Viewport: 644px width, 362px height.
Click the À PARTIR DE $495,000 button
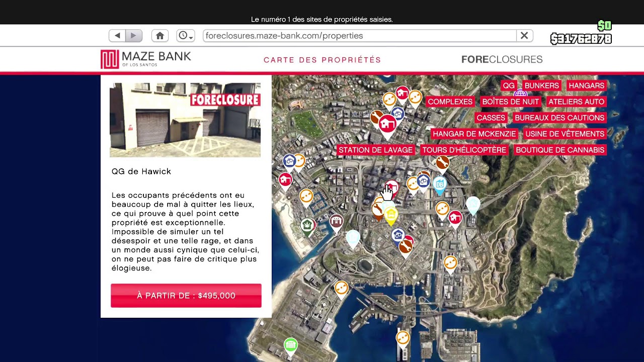pyautogui.click(x=186, y=296)
